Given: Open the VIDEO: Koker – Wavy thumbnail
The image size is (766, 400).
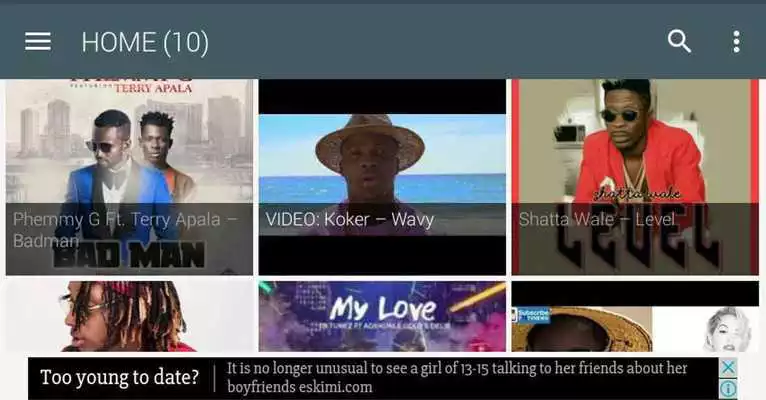Looking at the screenshot, I should point(383,177).
